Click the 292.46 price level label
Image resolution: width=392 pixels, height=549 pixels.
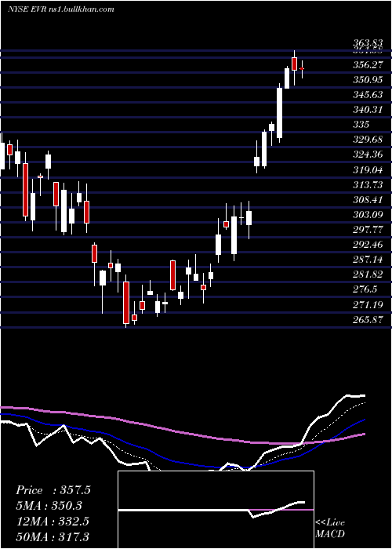tap(368, 244)
